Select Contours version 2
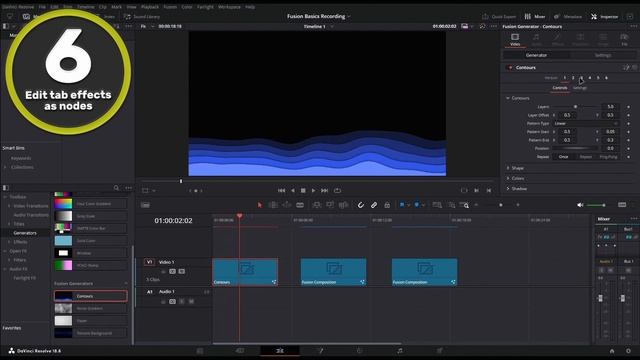640x360 pixels. [x=573, y=78]
